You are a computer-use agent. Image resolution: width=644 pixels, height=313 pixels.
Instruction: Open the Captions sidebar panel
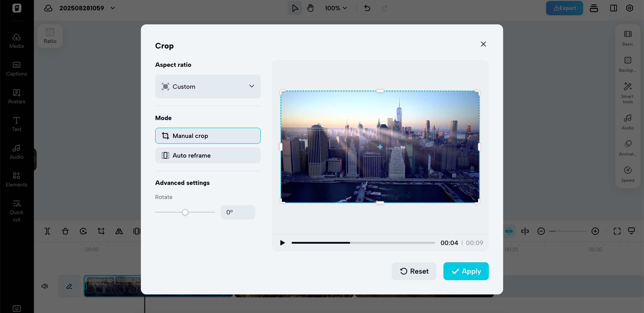point(17,69)
